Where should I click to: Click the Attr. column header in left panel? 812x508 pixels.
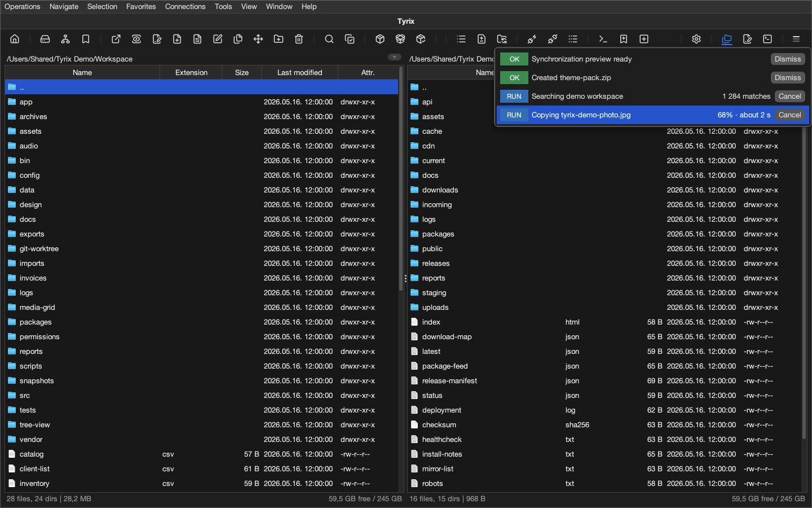point(368,72)
